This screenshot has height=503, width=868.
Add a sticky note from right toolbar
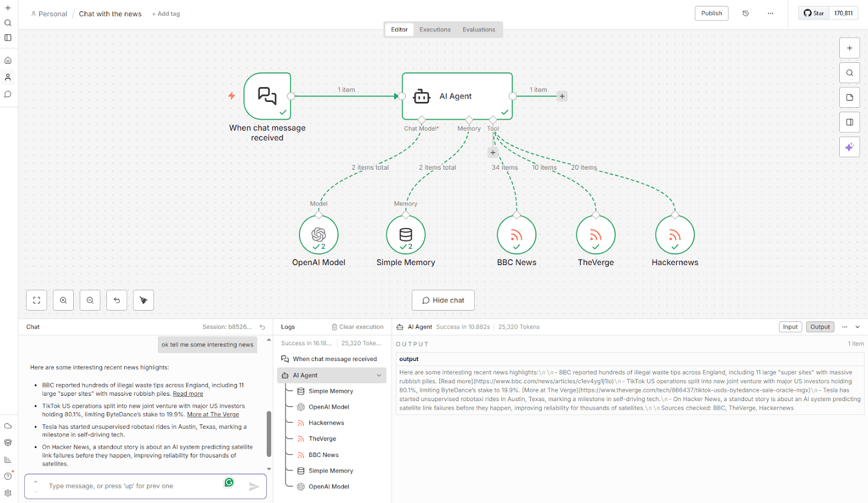850,98
